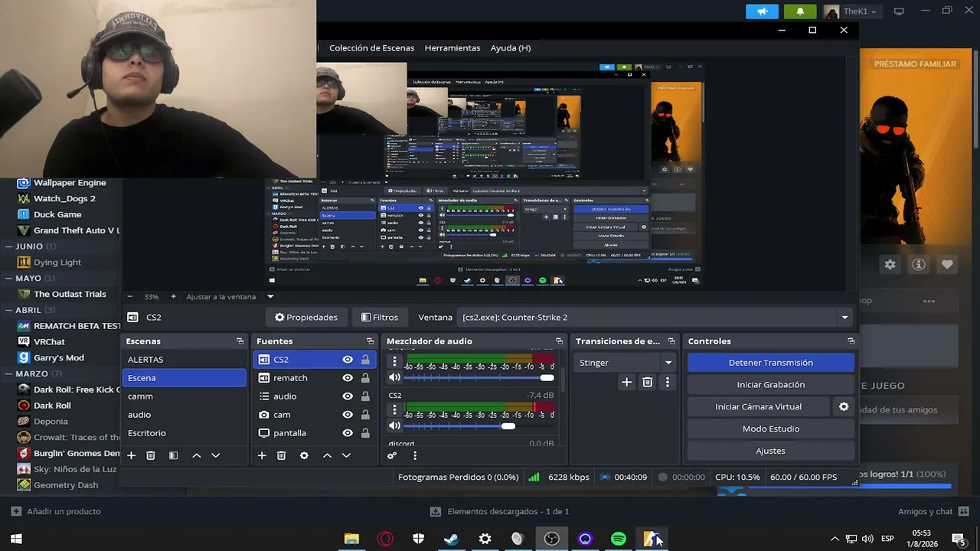Screen dimensions: 980x551
Task: Toggle the lock on the rematch source
Action: pos(365,378)
